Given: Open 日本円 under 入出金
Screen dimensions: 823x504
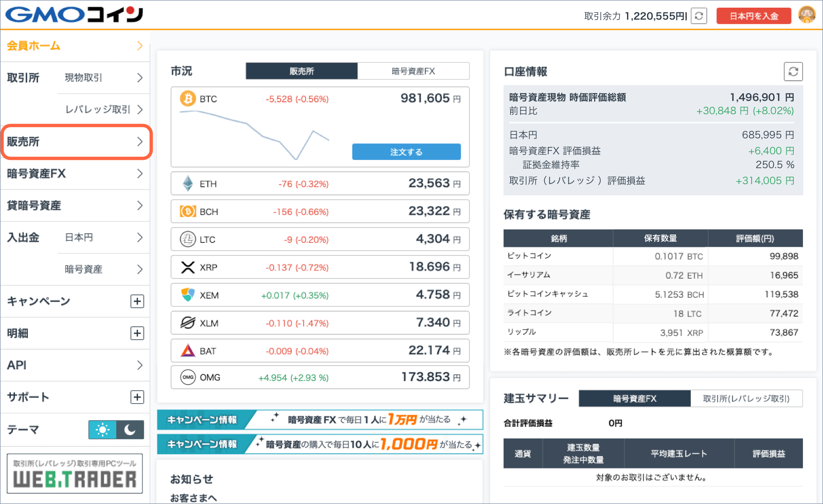Looking at the screenshot, I should click(103, 237).
